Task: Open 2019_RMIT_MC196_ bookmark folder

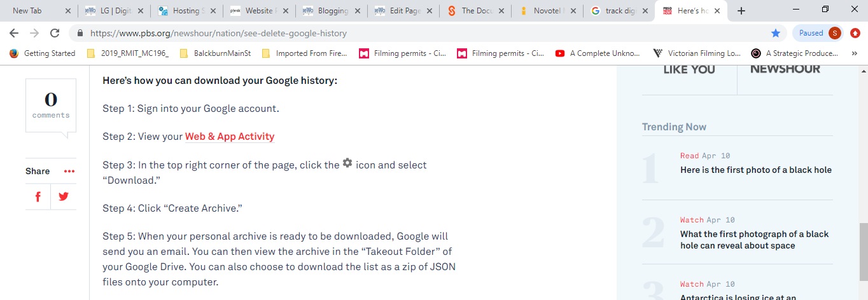Action: point(127,53)
